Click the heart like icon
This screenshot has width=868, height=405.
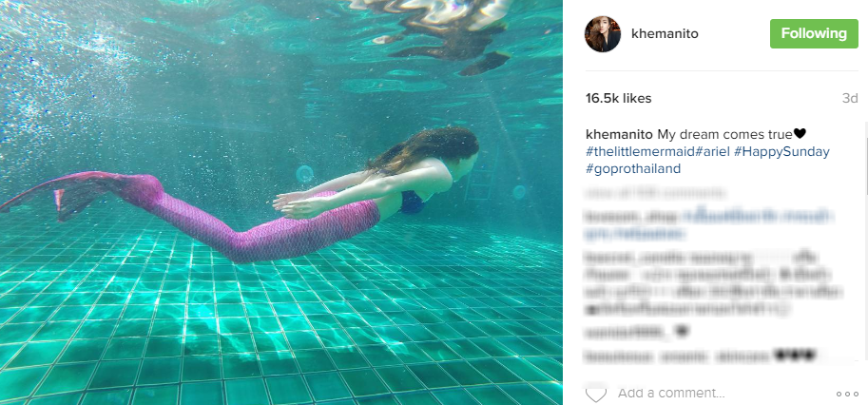click(x=596, y=394)
